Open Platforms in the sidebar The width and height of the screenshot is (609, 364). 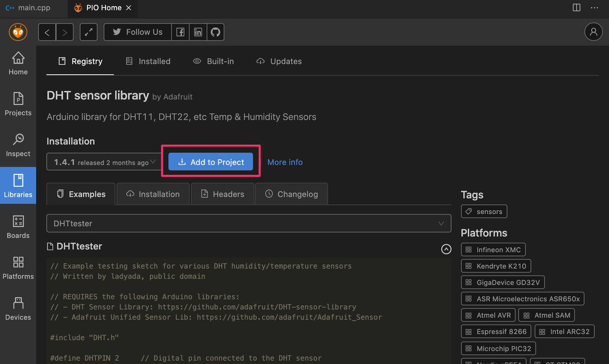click(18, 268)
